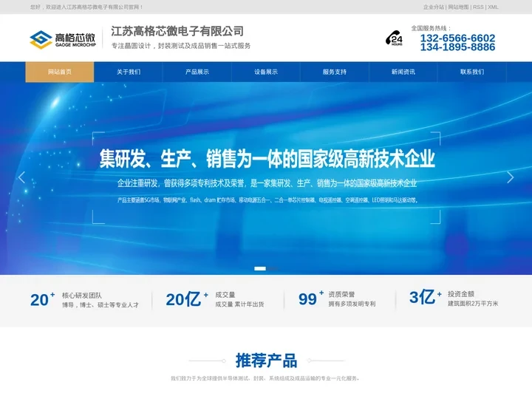Go to previous banner slide arrow
The image size is (532, 399).
point(21,177)
